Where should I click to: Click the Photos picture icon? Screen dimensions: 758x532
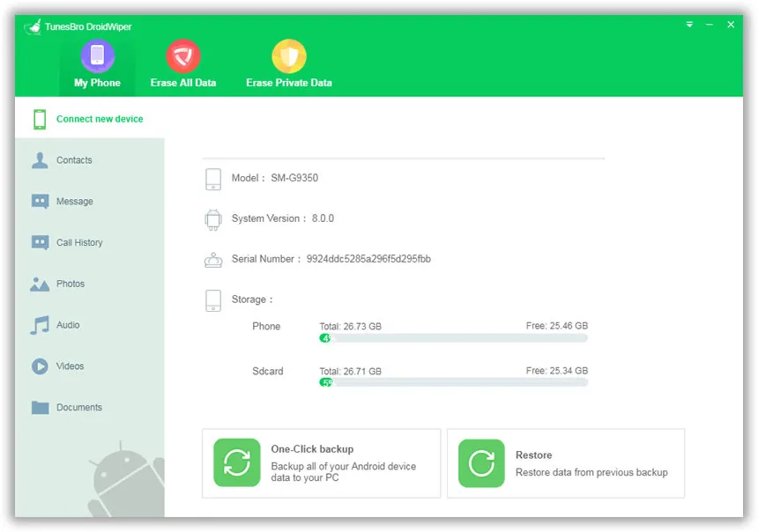tap(40, 284)
